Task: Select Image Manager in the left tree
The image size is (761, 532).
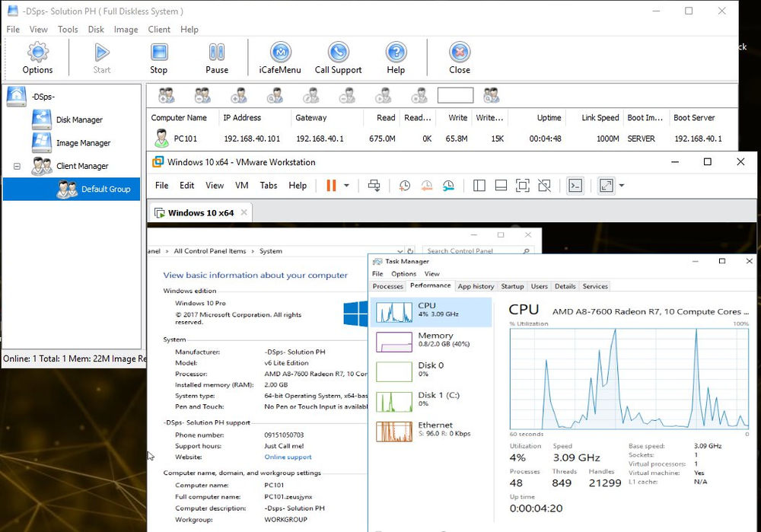Action: pyautogui.click(x=83, y=143)
